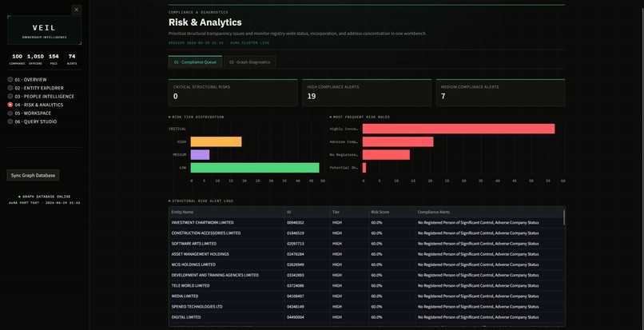
Task: Select MCIS HOLDINGS LIMITED cell
Action: pos(227,264)
